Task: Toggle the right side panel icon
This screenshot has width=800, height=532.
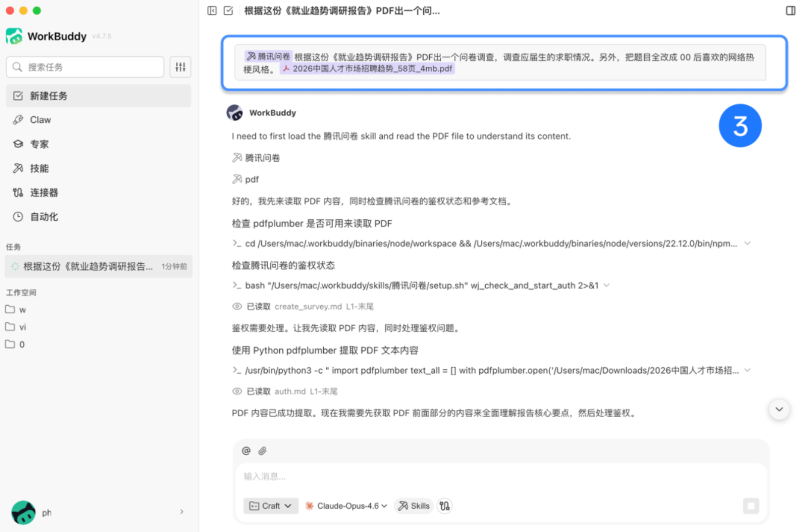Action: point(790,10)
